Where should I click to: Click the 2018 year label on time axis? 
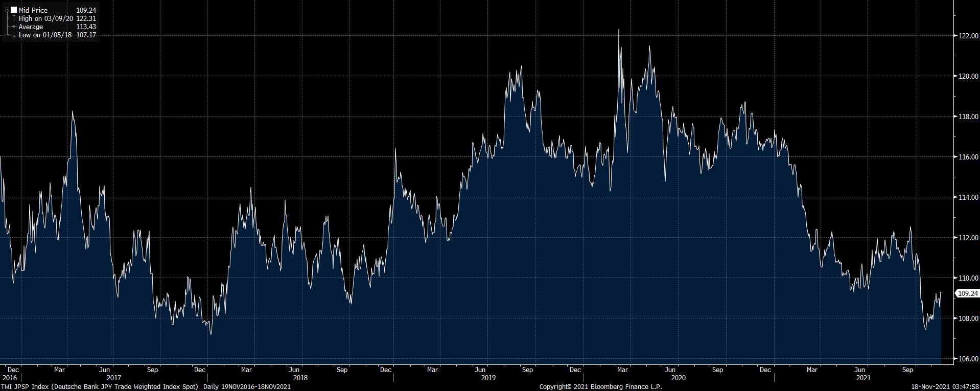coord(300,378)
